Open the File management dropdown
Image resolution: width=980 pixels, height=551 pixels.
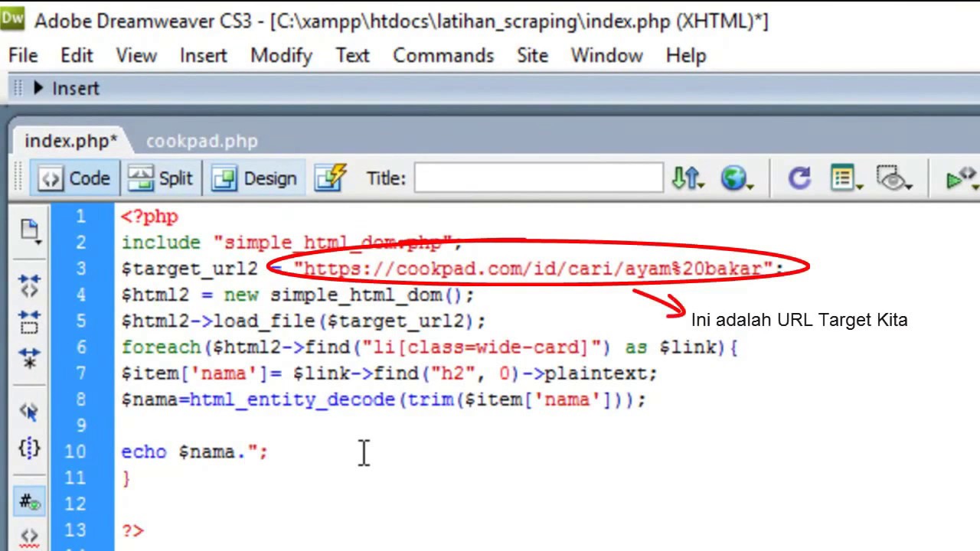(687, 178)
